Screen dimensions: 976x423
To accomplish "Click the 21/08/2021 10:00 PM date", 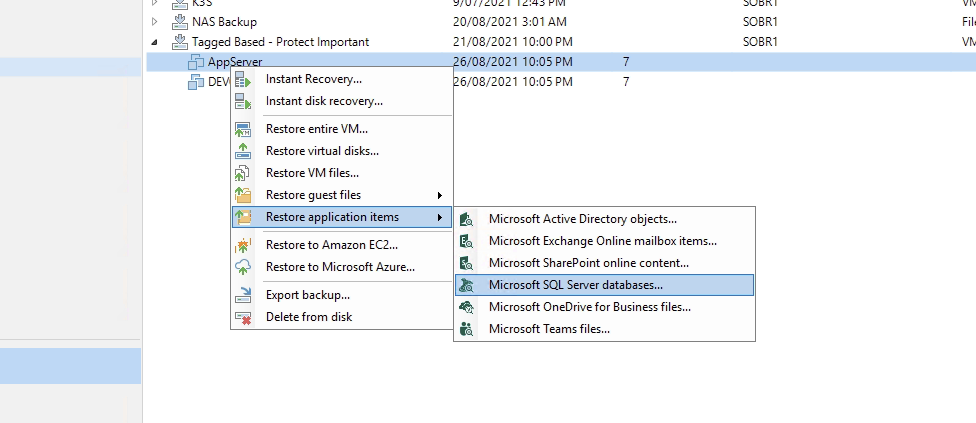I will 513,42.
